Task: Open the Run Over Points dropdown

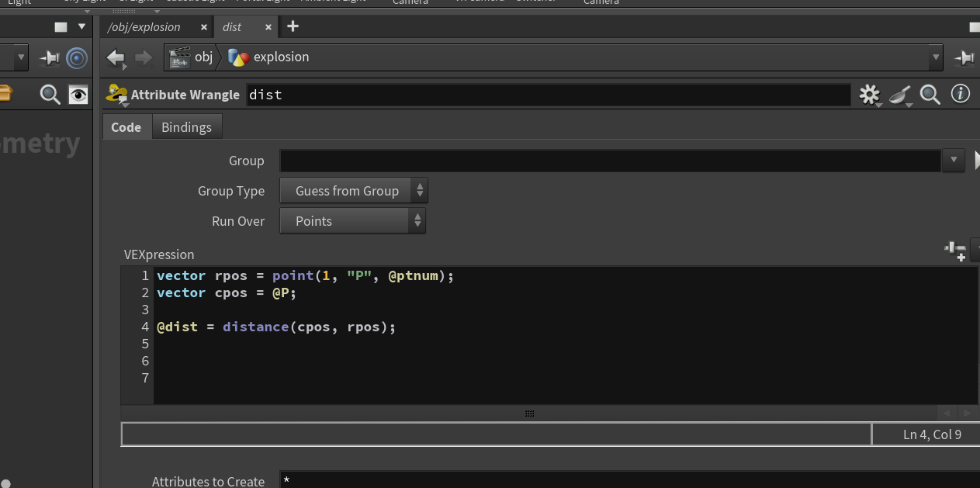Action: pyautogui.click(x=353, y=221)
